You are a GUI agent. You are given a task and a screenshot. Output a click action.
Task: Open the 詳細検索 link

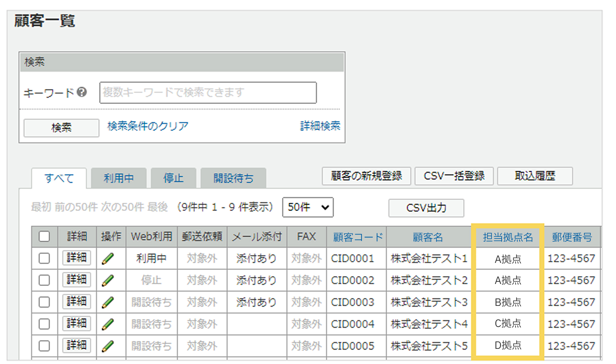point(320,126)
